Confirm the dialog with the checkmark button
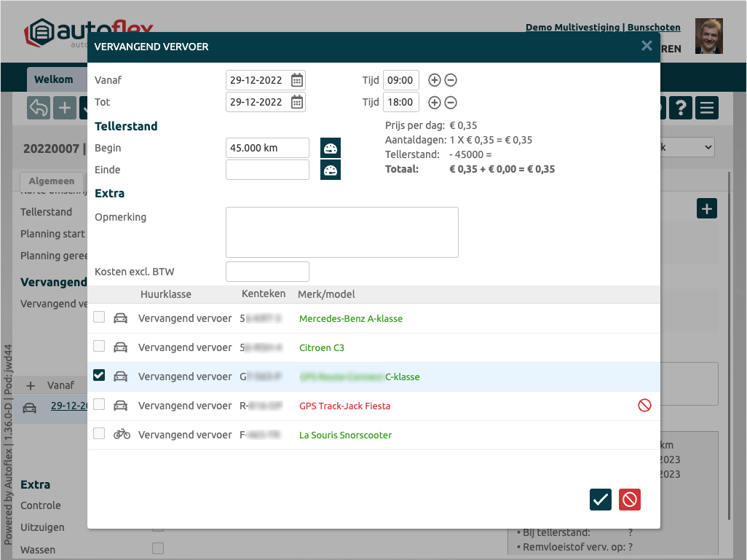The image size is (747, 560). [601, 500]
